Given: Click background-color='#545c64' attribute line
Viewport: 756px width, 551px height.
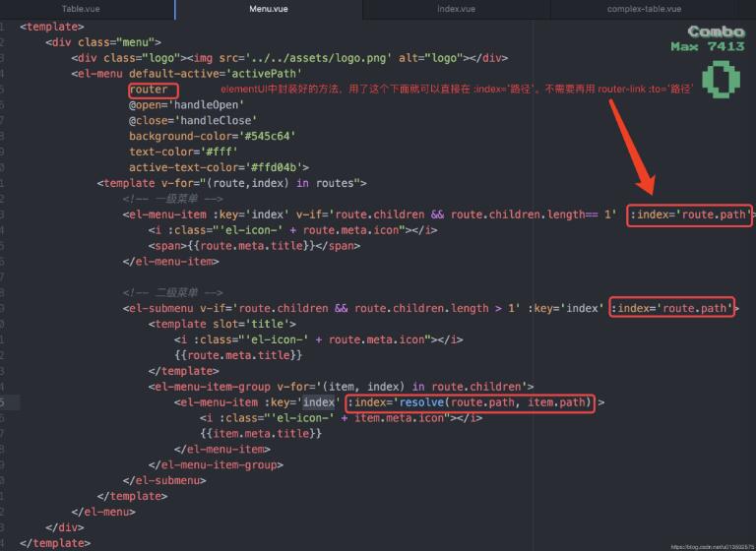Looking at the screenshot, I should (x=213, y=136).
